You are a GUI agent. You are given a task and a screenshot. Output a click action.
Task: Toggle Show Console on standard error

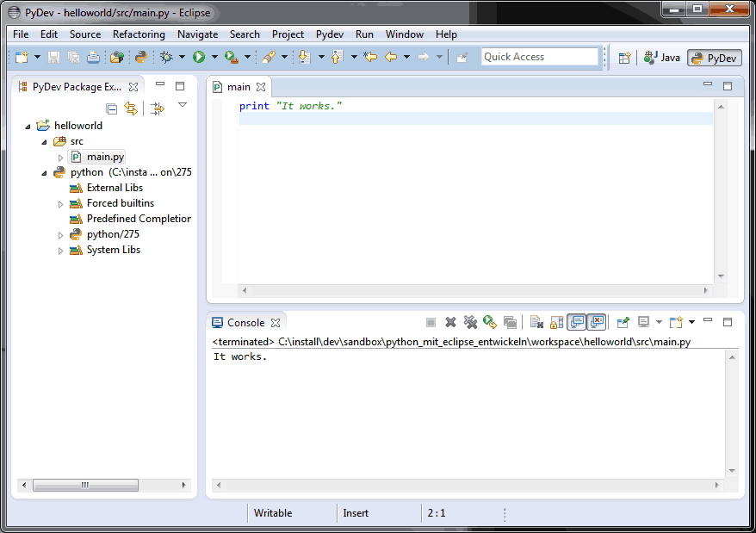pos(597,322)
